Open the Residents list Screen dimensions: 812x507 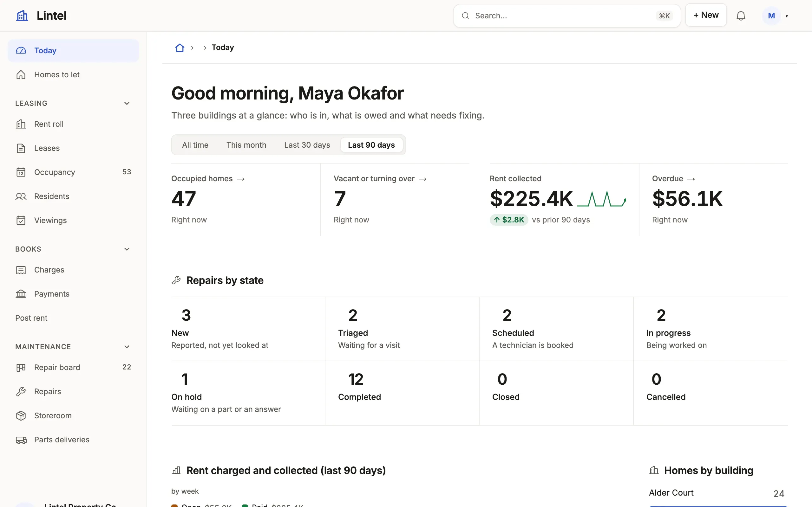point(73,196)
